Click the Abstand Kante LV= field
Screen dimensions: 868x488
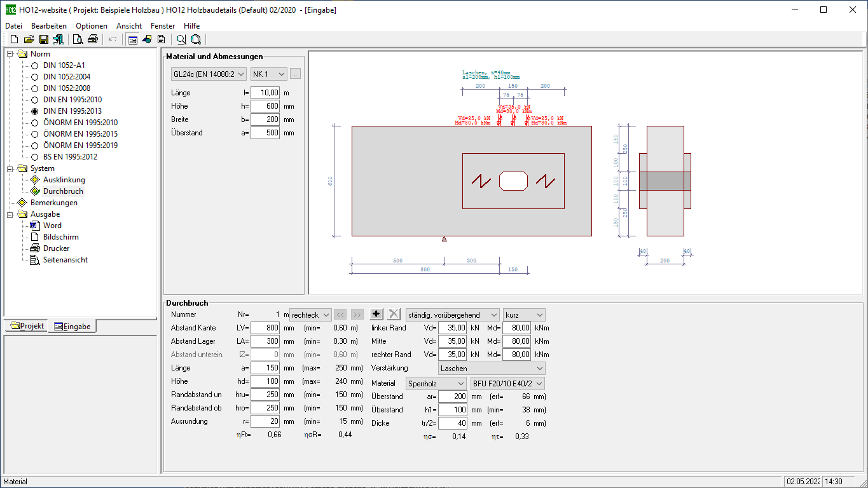pos(265,328)
